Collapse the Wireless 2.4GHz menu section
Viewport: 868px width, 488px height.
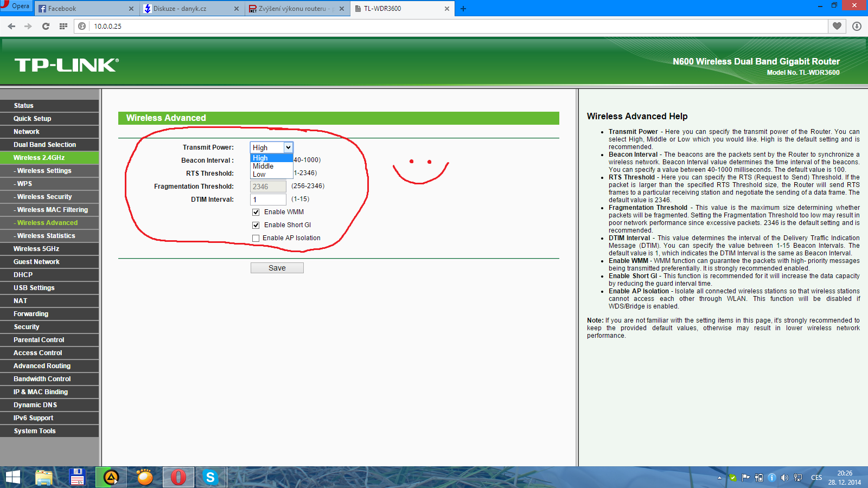point(49,158)
